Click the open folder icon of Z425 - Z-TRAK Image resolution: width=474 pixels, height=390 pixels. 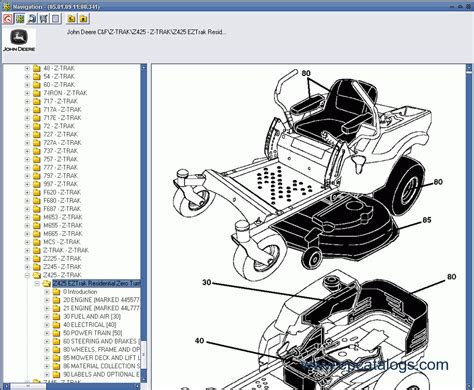pos(37,275)
